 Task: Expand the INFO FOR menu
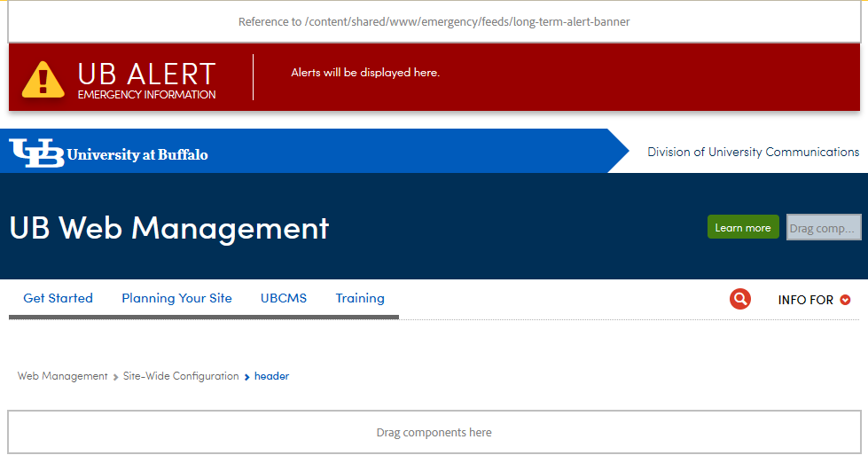805,301
